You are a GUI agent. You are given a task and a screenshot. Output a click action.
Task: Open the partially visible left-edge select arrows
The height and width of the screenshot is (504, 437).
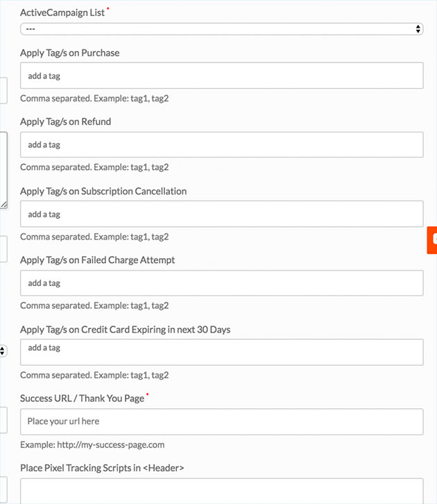pyautogui.click(x=2, y=351)
